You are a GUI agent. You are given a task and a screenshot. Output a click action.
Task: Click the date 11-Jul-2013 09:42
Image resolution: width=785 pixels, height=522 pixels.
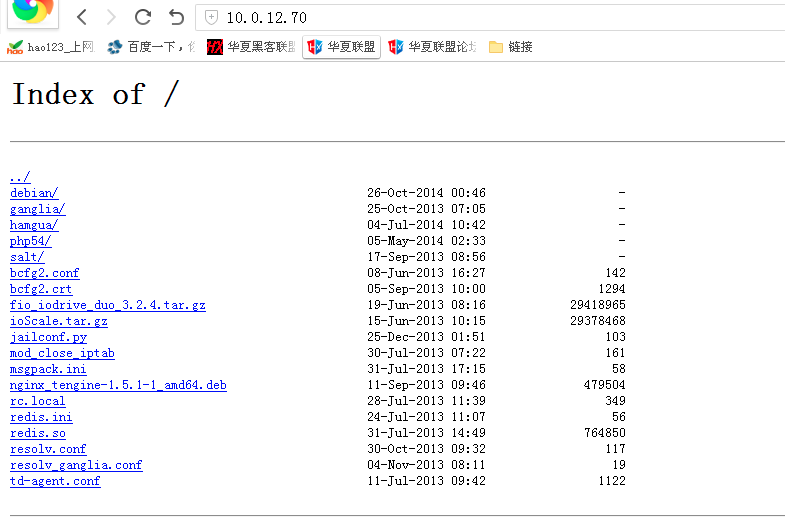coord(426,481)
